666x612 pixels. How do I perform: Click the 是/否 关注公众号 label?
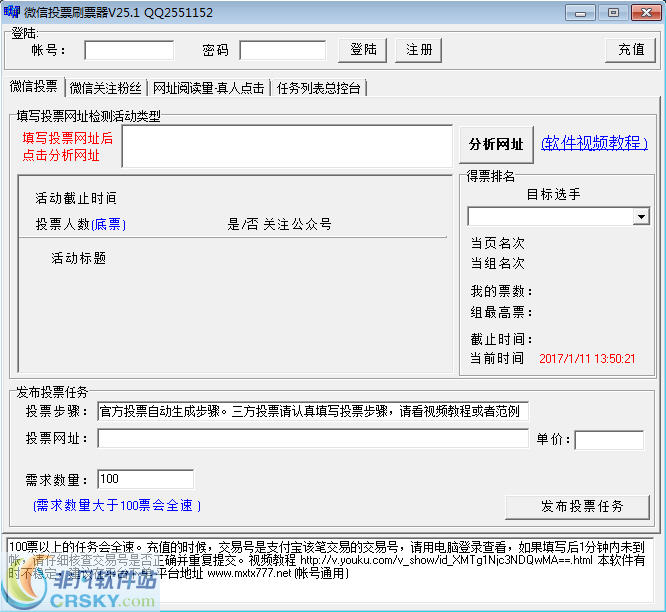tap(279, 224)
